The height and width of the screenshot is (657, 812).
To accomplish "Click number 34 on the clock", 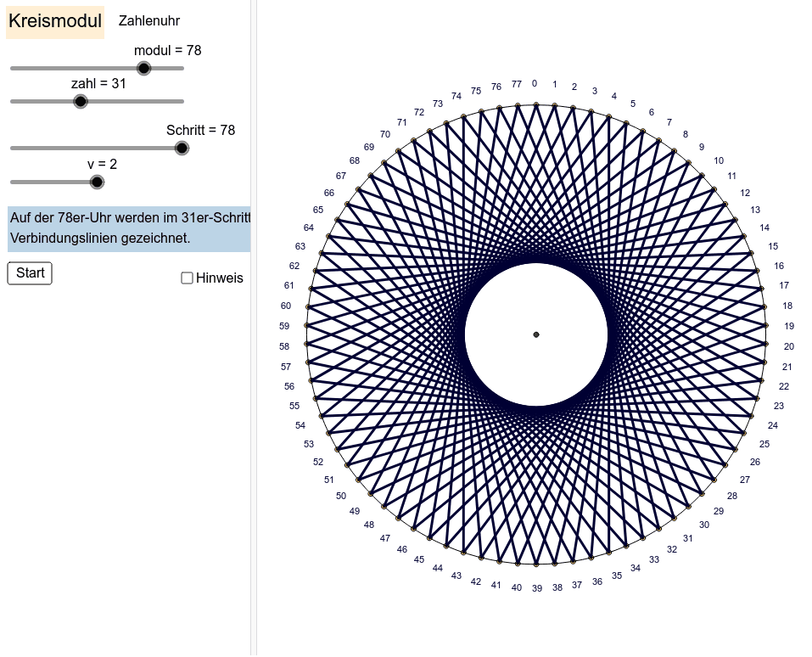I will tap(636, 568).
